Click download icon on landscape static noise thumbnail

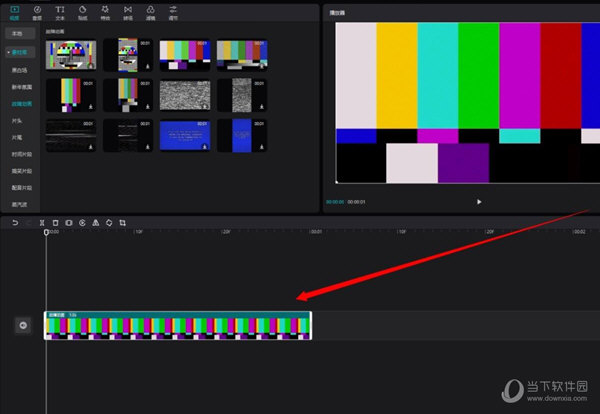205,106
